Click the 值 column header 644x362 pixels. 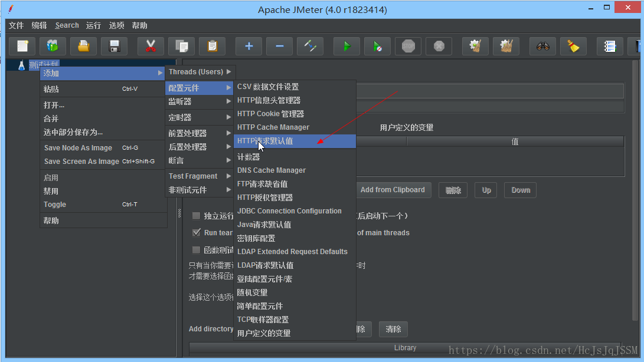pyautogui.click(x=515, y=141)
